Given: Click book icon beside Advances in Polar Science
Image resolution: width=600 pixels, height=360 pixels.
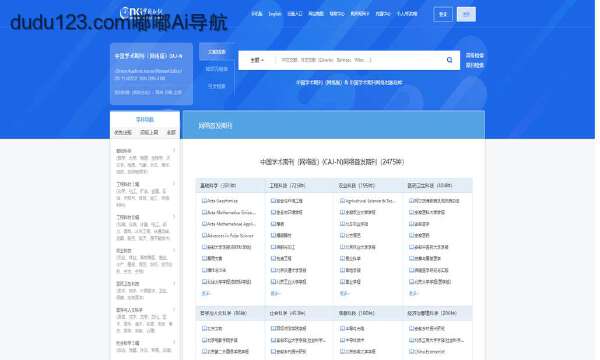Looking at the screenshot, I should (x=204, y=235).
